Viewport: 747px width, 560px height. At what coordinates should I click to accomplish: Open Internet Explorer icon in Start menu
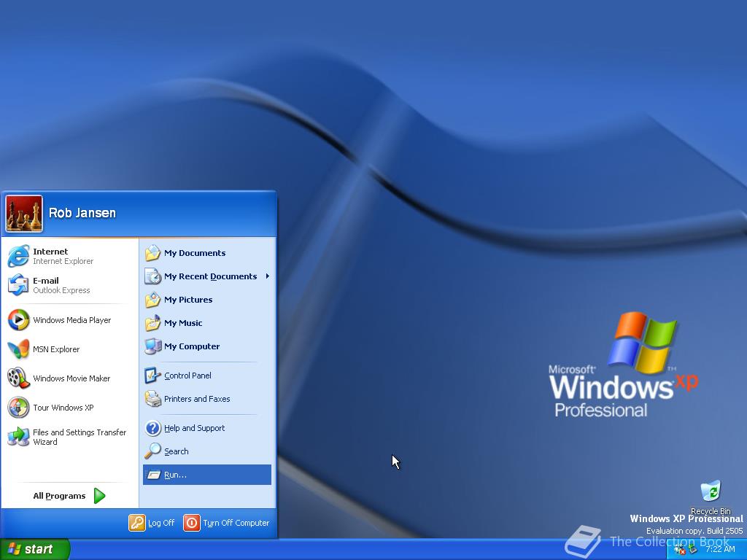click(18, 256)
